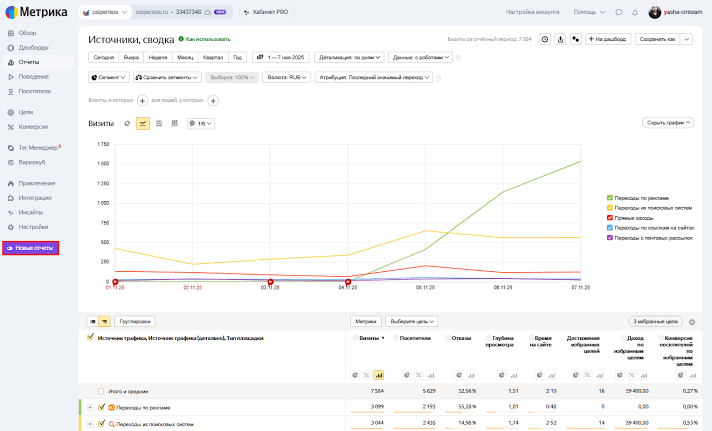Select the Месяц period tab
Image resolution: width=712 pixels, height=431 pixels.
click(185, 57)
